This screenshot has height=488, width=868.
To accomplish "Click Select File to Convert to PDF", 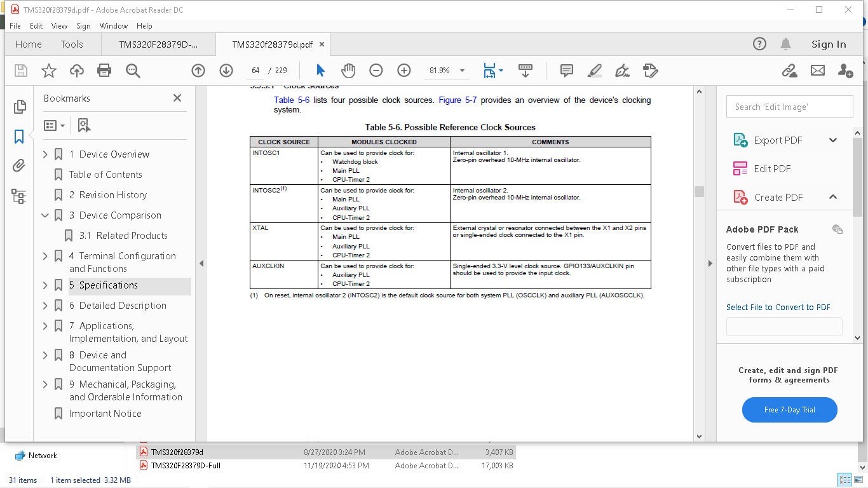I will pyautogui.click(x=778, y=307).
